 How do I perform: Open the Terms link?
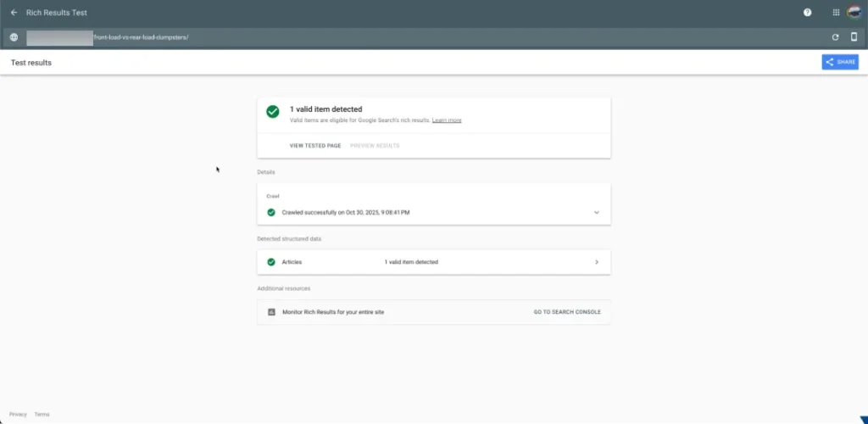[42, 414]
